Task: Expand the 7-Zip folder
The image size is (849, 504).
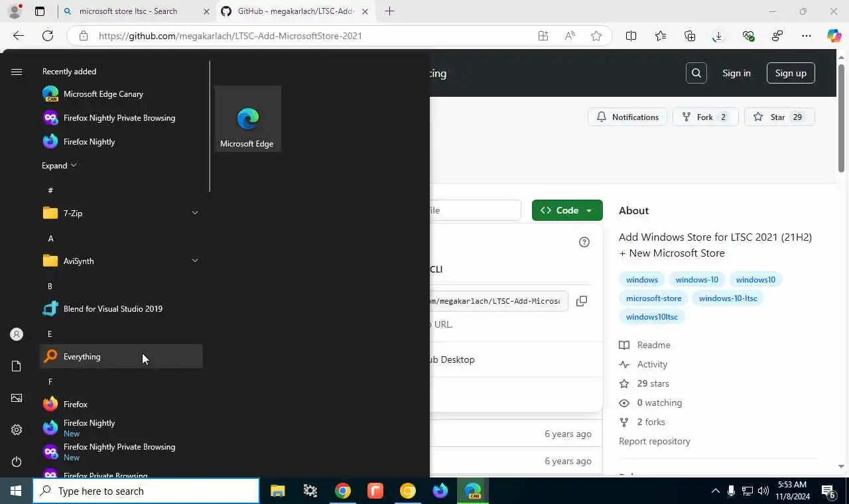Action: tap(121, 214)
